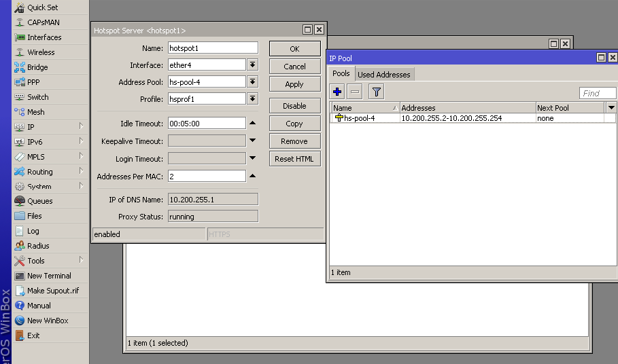Click the blue plus Add pool icon

click(x=338, y=92)
